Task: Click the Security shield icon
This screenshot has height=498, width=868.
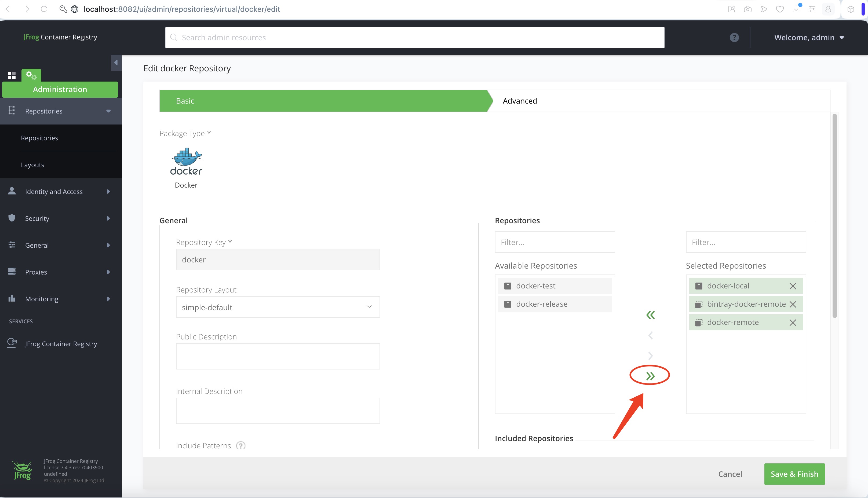Action: (x=12, y=218)
